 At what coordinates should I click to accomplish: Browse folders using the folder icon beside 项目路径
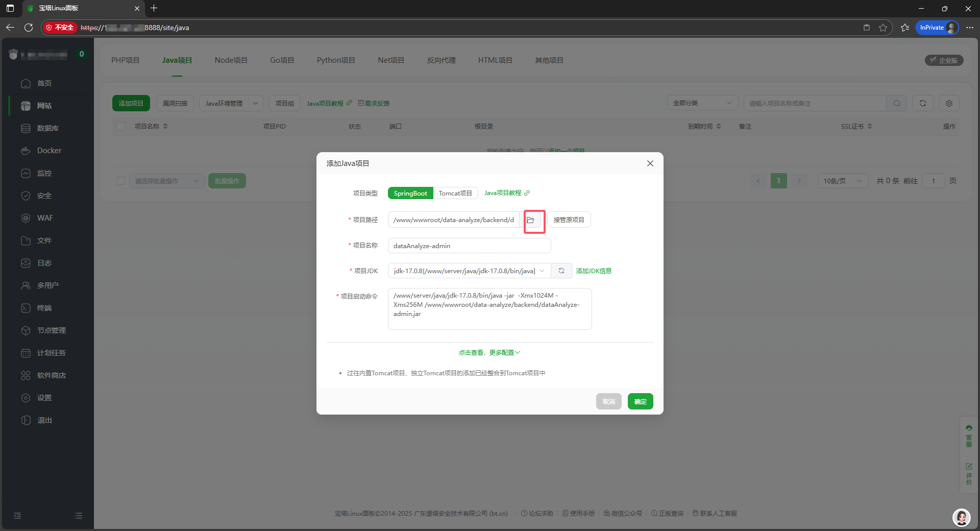point(533,220)
